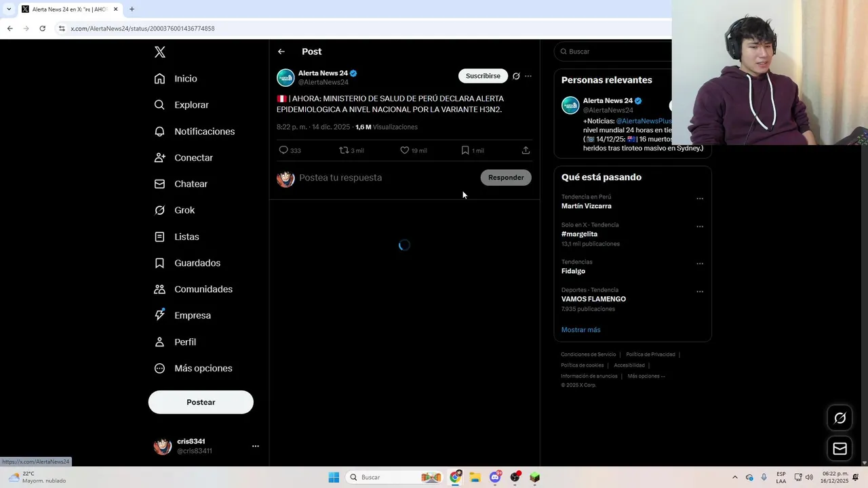Click the Suscribirse button
Screen dimensions: 868x488
483,76
